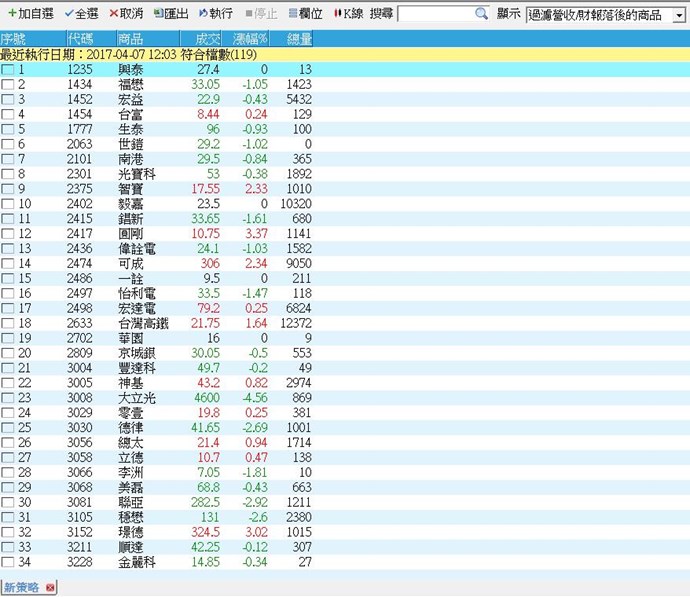
Task: Click the 加自選 add-to-watchlist icon
Action: click(x=11, y=14)
